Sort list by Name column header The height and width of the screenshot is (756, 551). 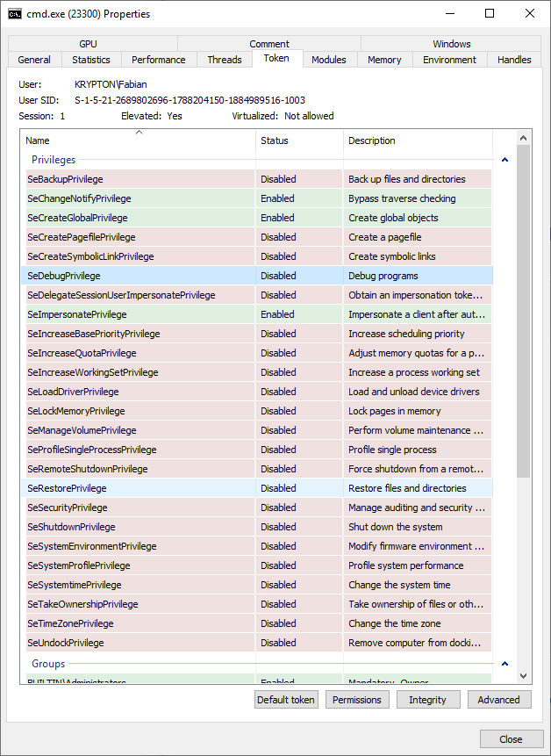(138, 140)
